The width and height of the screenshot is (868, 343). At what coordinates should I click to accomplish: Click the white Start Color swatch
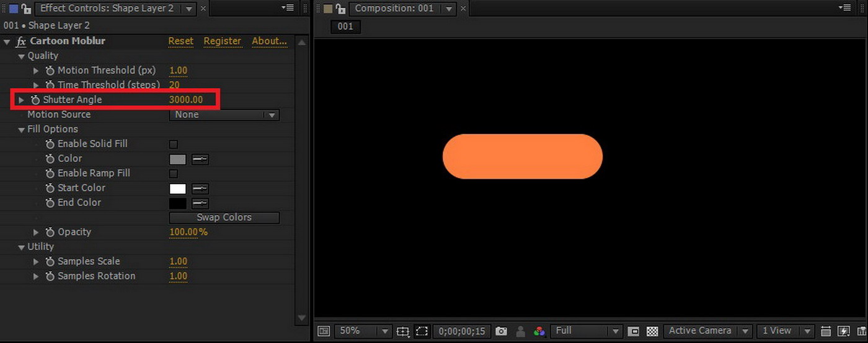pyautogui.click(x=178, y=189)
